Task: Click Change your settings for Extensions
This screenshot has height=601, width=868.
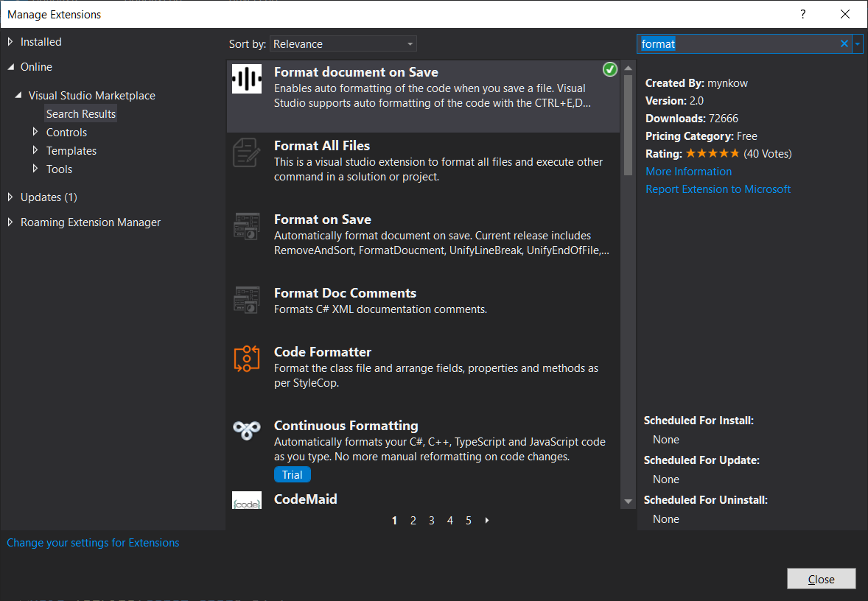Action: point(93,542)
